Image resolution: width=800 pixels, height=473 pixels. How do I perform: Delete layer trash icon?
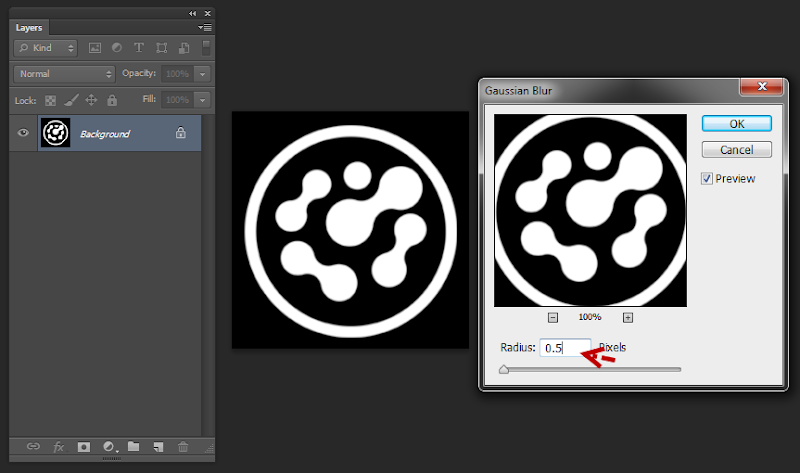click(183, 447)
